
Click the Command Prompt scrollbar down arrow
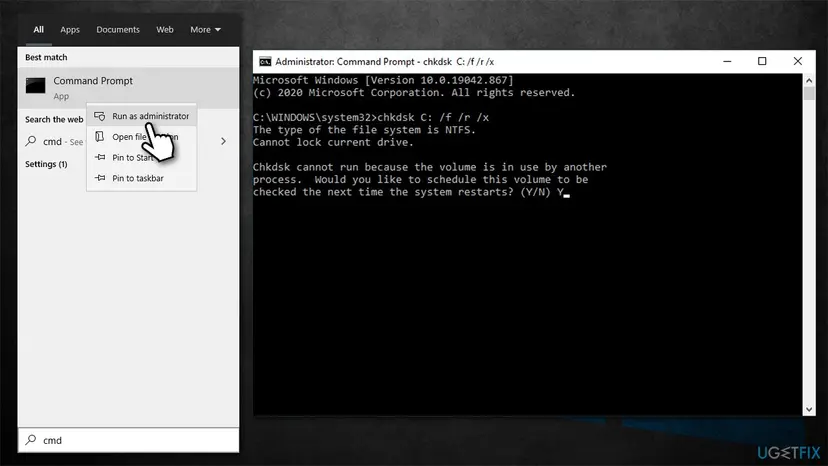click(x=809, y=409)
